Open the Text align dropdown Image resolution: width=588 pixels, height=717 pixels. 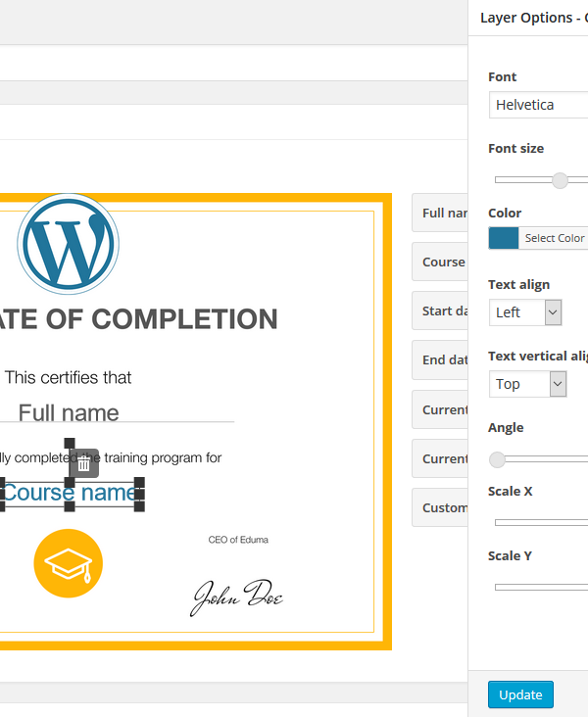525,312
